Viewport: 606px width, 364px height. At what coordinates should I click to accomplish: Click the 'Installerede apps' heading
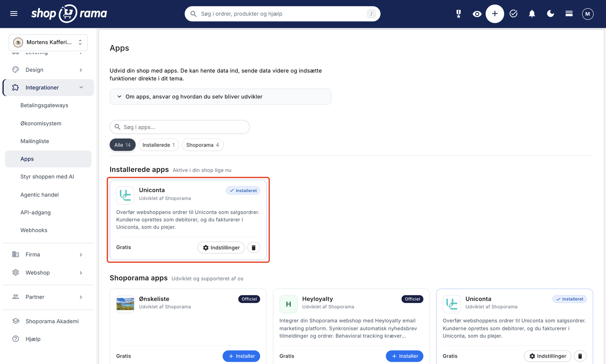[x=139, y=170]
